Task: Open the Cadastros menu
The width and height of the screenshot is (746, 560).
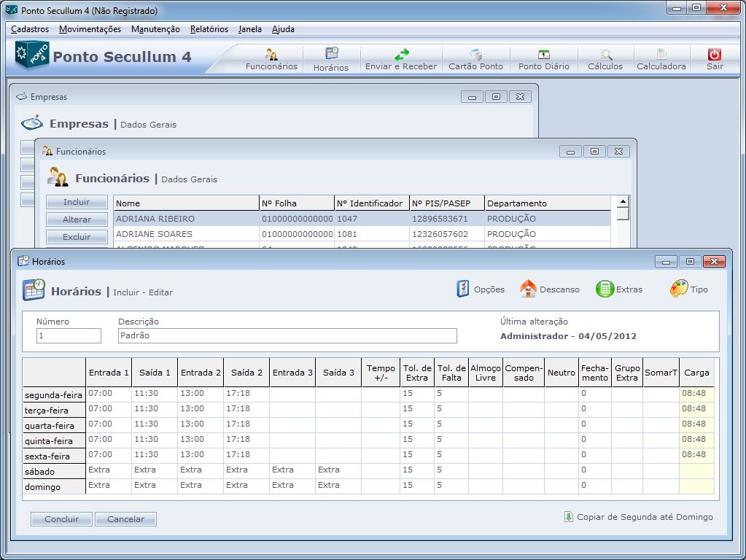Action: (x=29, y=29)
